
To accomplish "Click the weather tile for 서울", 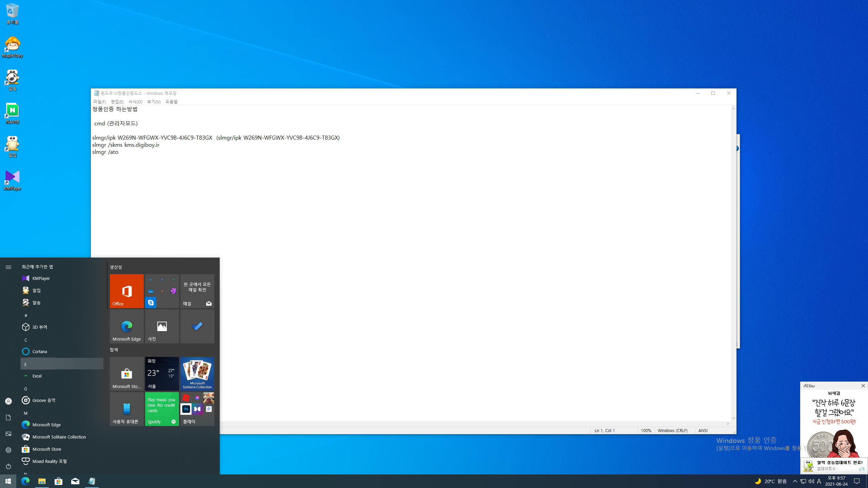I will [x=162, y=373].
